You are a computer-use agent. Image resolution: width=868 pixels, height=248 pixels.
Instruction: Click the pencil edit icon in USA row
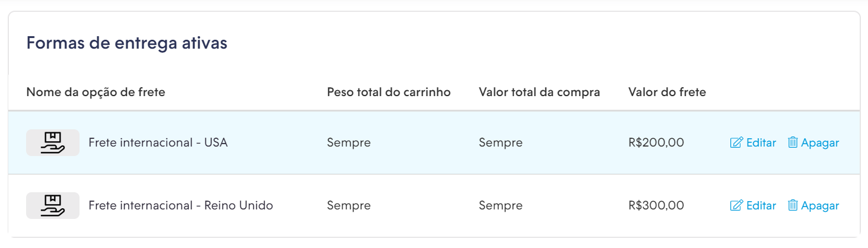coord(736,142)
